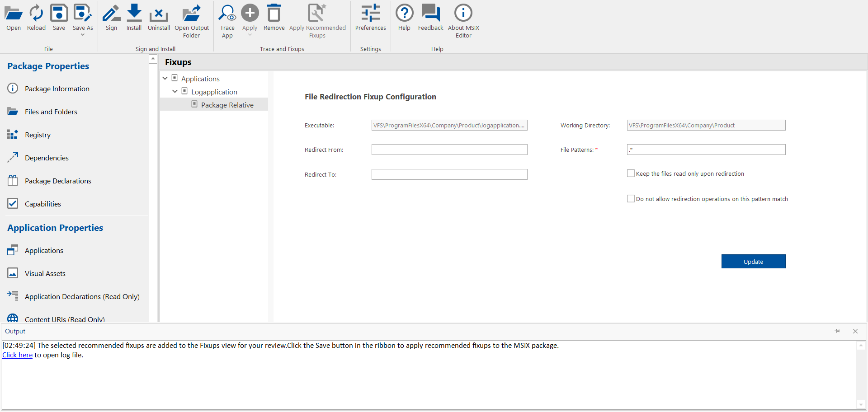Collapse the Applications tree node
Viewport: 868px width, 412px height.
coord(165,79)
